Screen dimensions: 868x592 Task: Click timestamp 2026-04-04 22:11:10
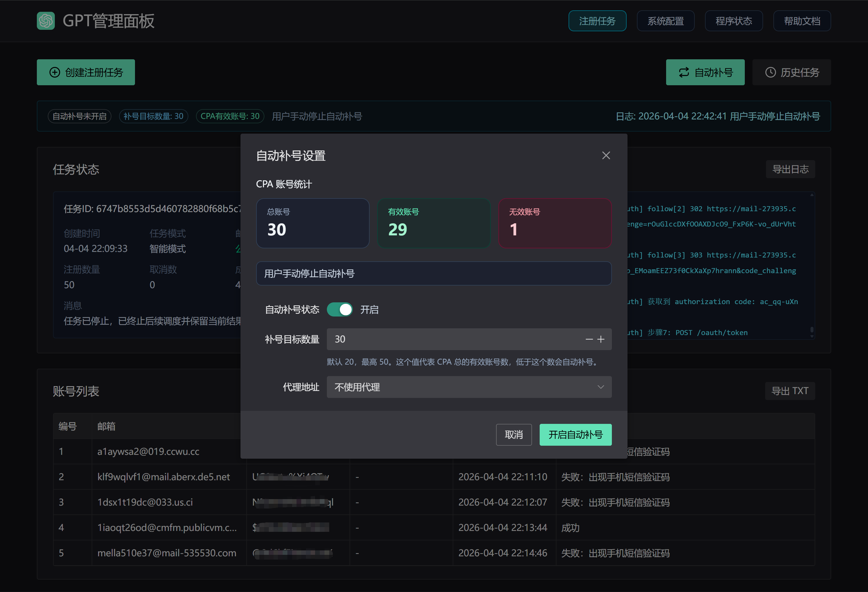point(503,477)
